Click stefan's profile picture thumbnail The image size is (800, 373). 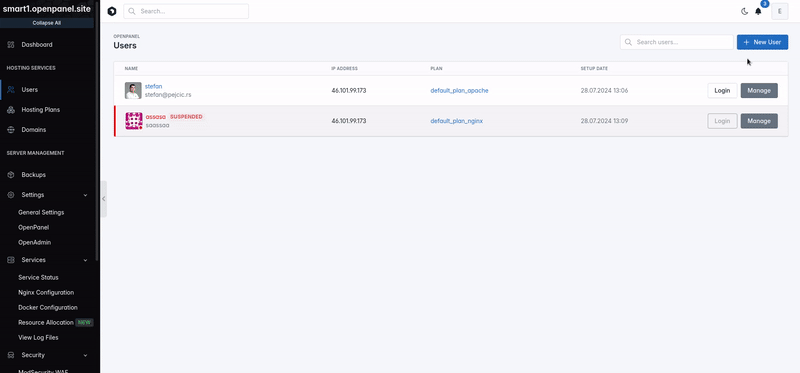[133, 90]
